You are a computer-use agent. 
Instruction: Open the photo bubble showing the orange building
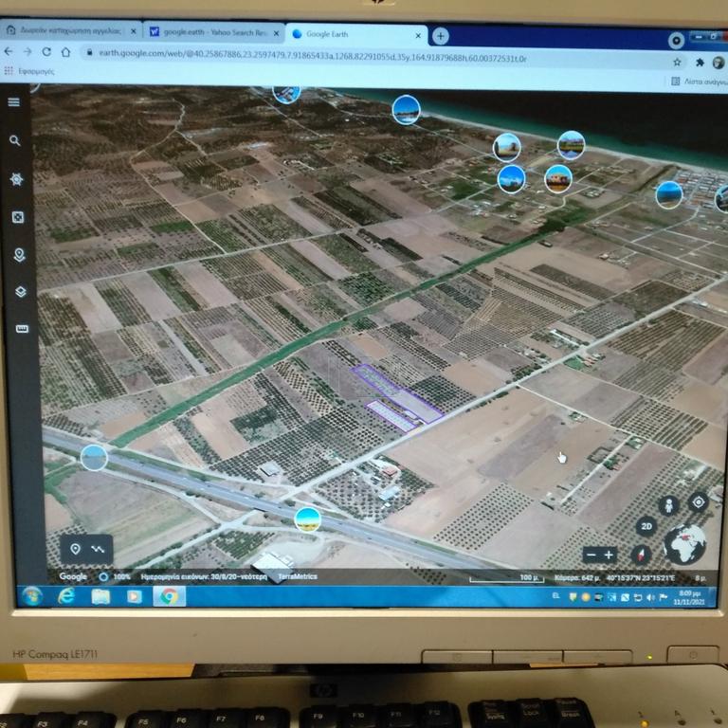click(557, 179)
